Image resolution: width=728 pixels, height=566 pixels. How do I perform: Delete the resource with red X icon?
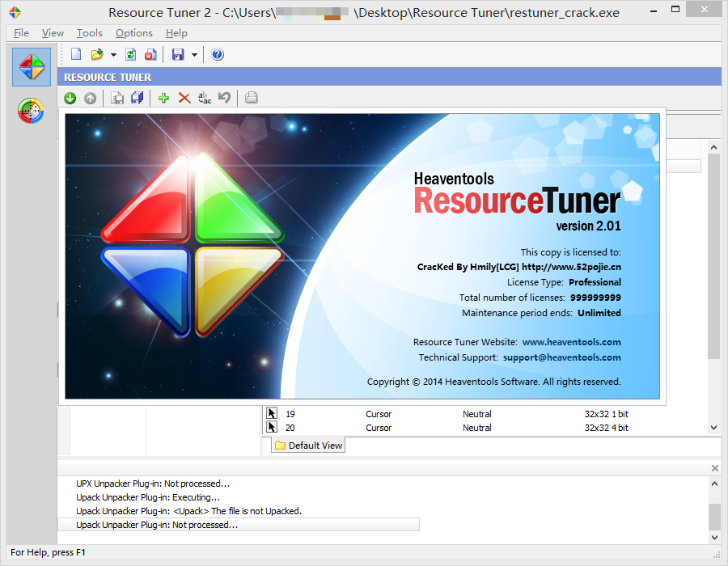[184, 98]
